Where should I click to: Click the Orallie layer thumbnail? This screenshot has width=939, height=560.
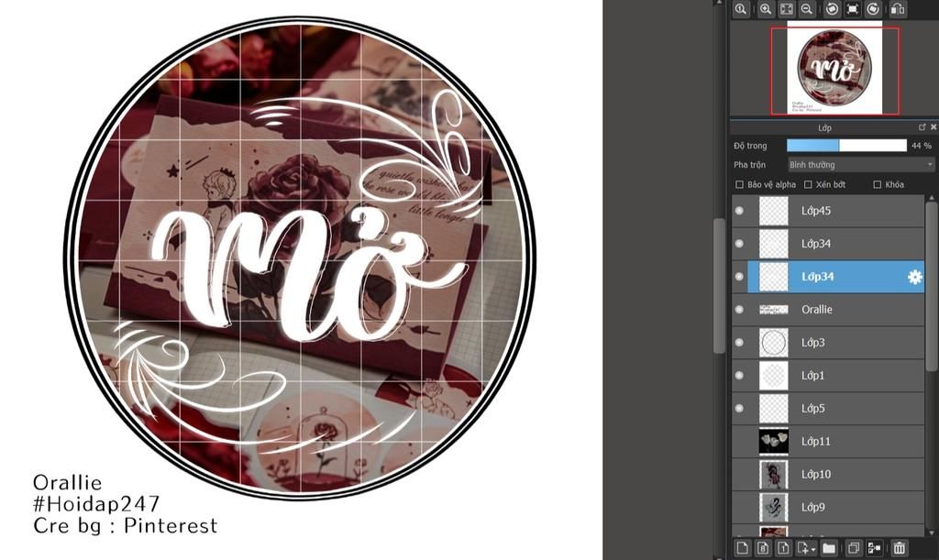click(774, 309)
